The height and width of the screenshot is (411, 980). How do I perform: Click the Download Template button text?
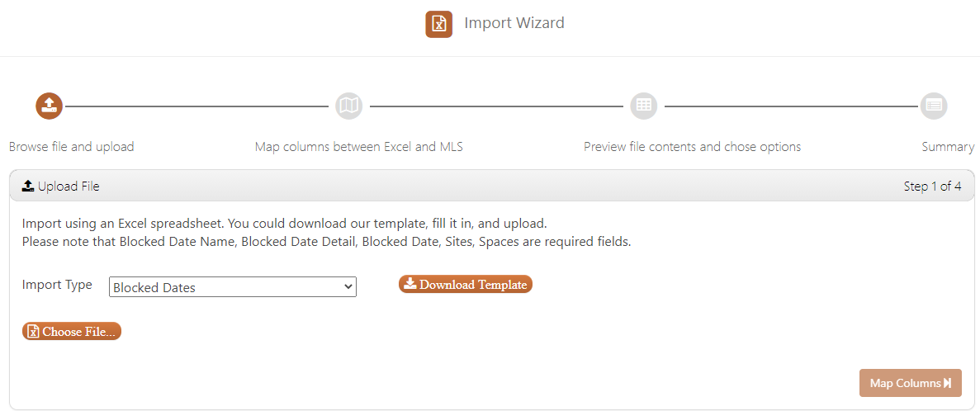click(473, 284)
